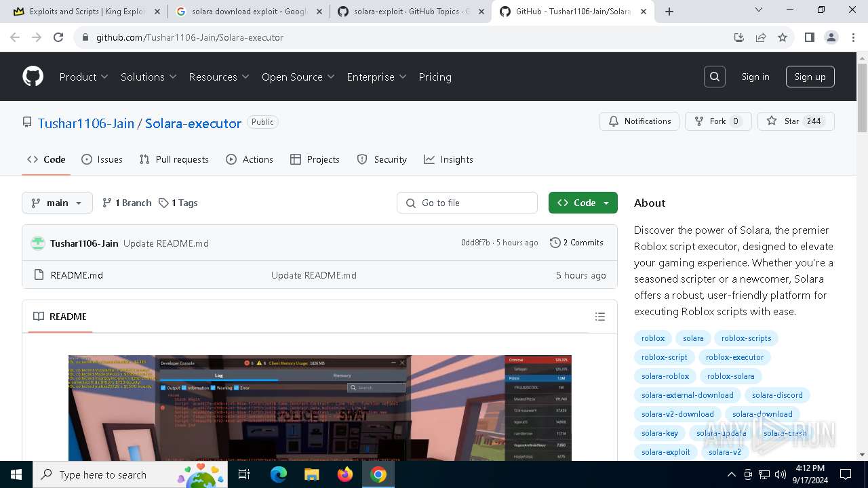Reload the page with the refresh icon
The width and height of the screenshot is (868, 488).
58,37
